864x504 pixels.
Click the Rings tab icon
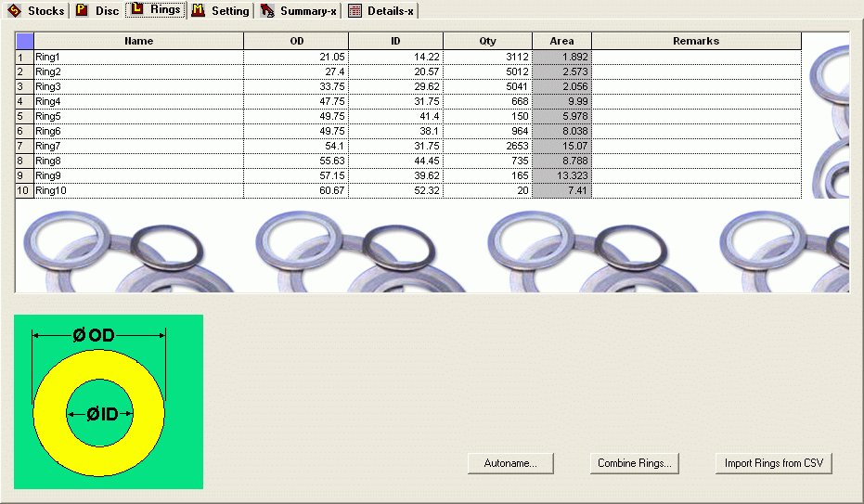pos(136,8)
